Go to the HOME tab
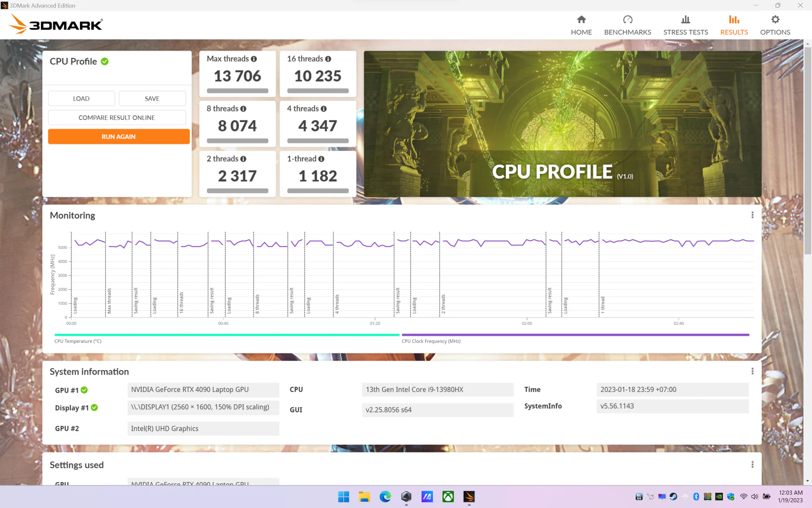Viewport: 812px width, 508px height. pyautogui.click(x=581, y=25)
